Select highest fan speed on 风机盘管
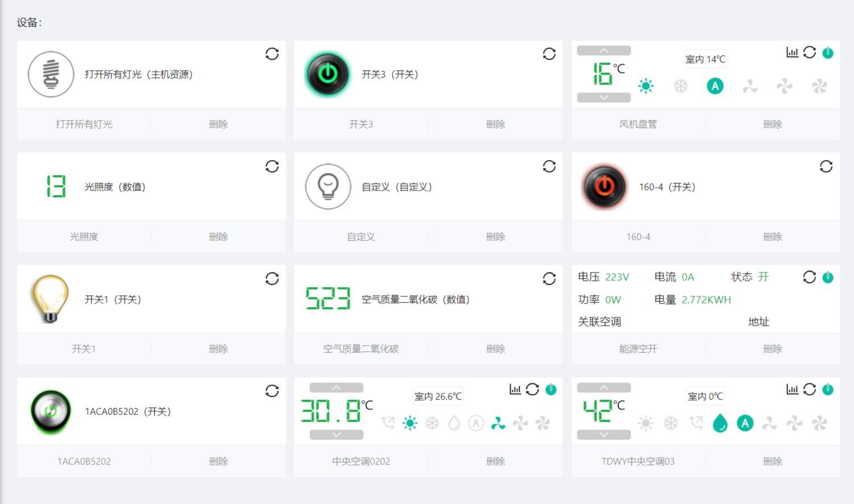This screenshot has height=504, width=854. tap(820, 86)
